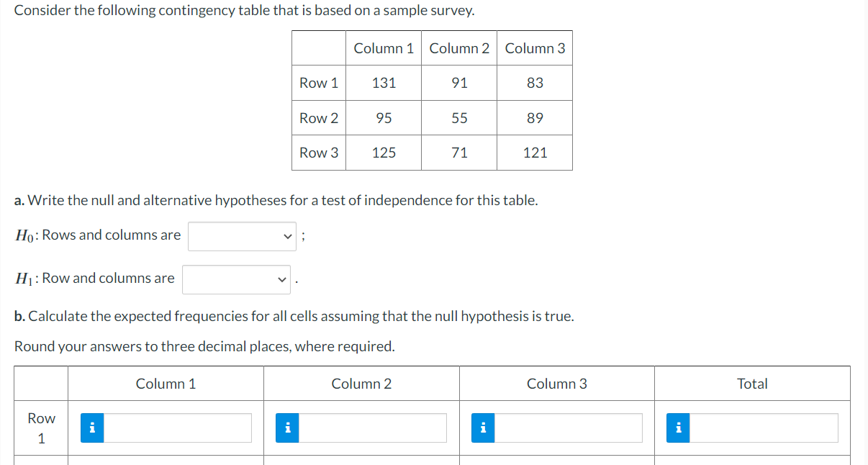868x465 pixels.
Task: Click the Row 1 Column 3 expected frequency field
Action: click(569, 428)
